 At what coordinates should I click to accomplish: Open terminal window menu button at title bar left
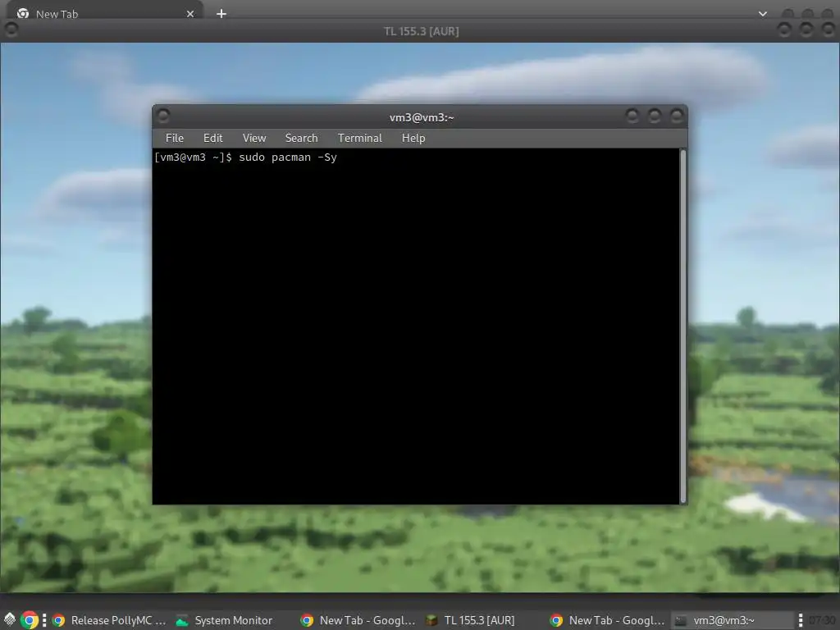click(x=163, y=116)
